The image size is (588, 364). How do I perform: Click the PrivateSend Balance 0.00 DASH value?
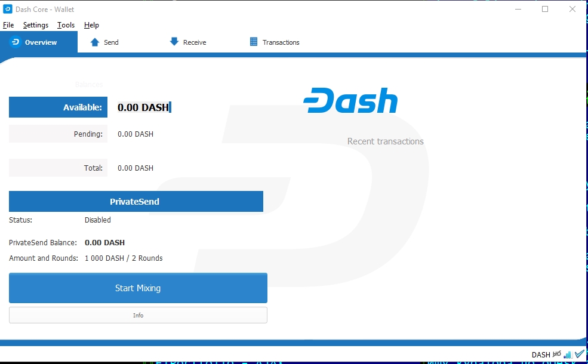pos(104,243)
